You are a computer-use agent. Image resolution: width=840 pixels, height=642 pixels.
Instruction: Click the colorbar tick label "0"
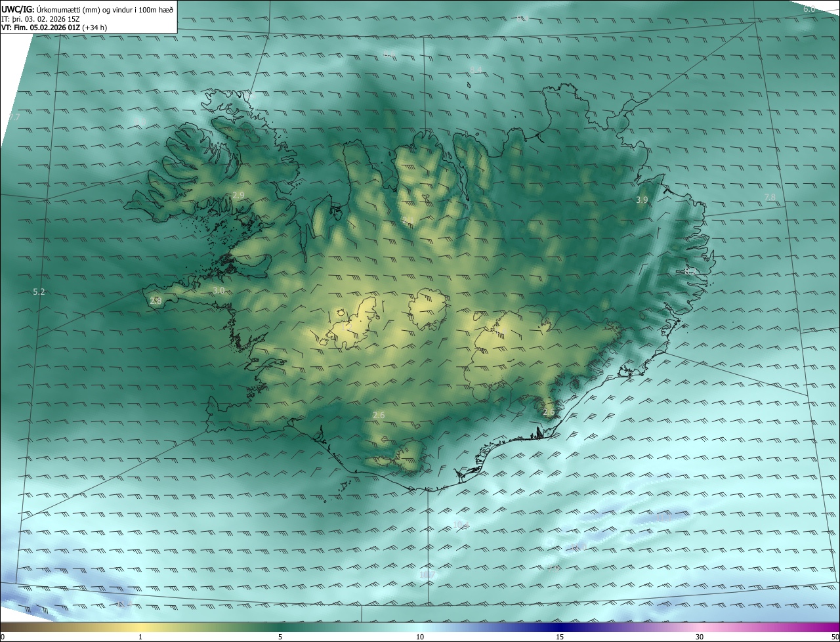pyautogui.click(x=2, y=637)
